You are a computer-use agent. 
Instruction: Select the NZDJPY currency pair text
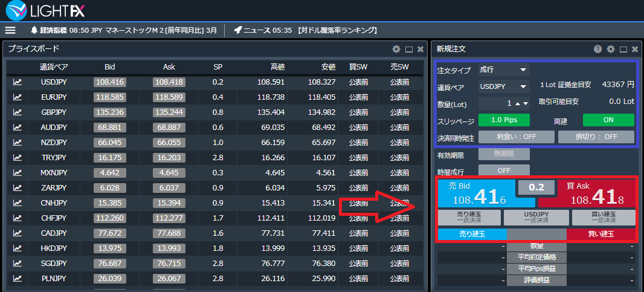coord(54,142)
